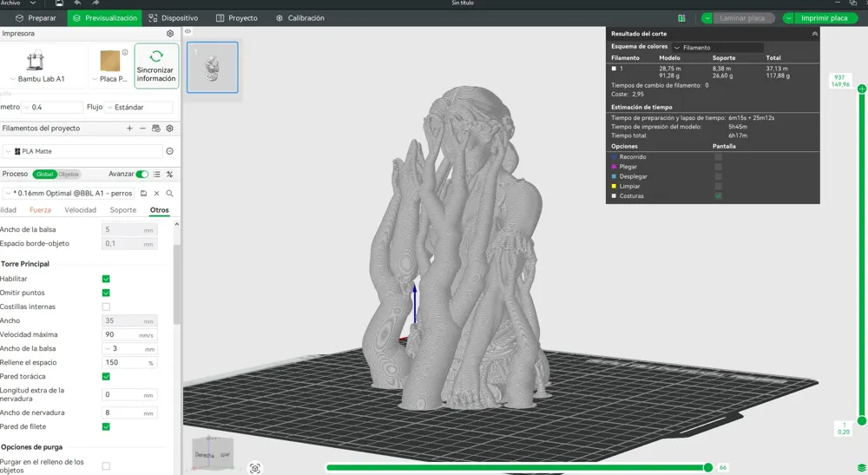The image size is (868, 475).
Task: Click the redo arrow in title bar
Action: pos(95,3)
